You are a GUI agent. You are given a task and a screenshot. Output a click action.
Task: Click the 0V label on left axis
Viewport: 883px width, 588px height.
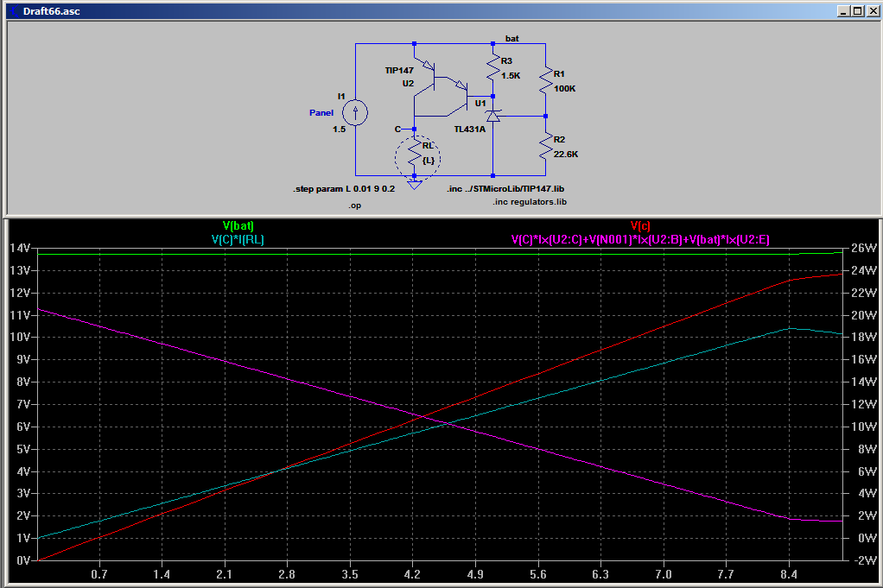pos(22,561)
